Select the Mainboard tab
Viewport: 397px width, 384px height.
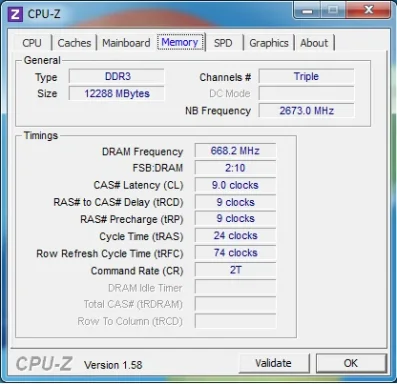(126, 43)
